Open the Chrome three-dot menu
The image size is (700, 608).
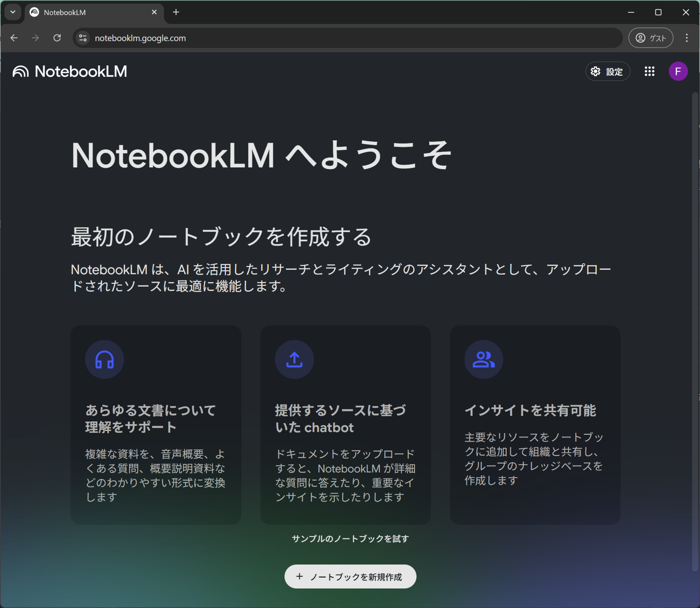pos(687,38)
